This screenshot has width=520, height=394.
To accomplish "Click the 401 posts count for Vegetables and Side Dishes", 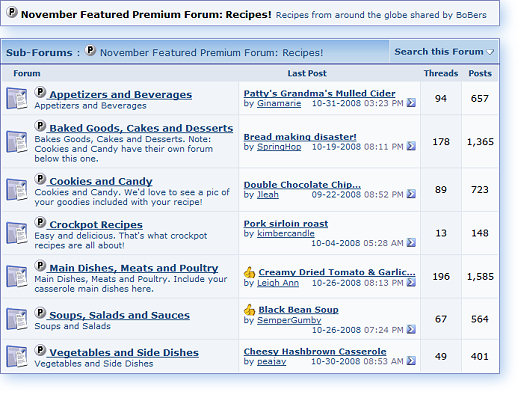I will tap(480, 357).
